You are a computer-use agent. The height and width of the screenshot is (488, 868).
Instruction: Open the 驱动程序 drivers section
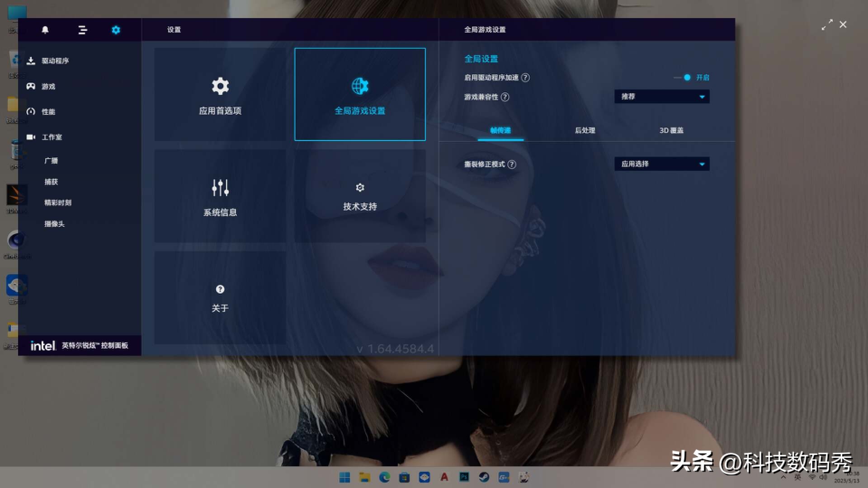tap(55, 61)
